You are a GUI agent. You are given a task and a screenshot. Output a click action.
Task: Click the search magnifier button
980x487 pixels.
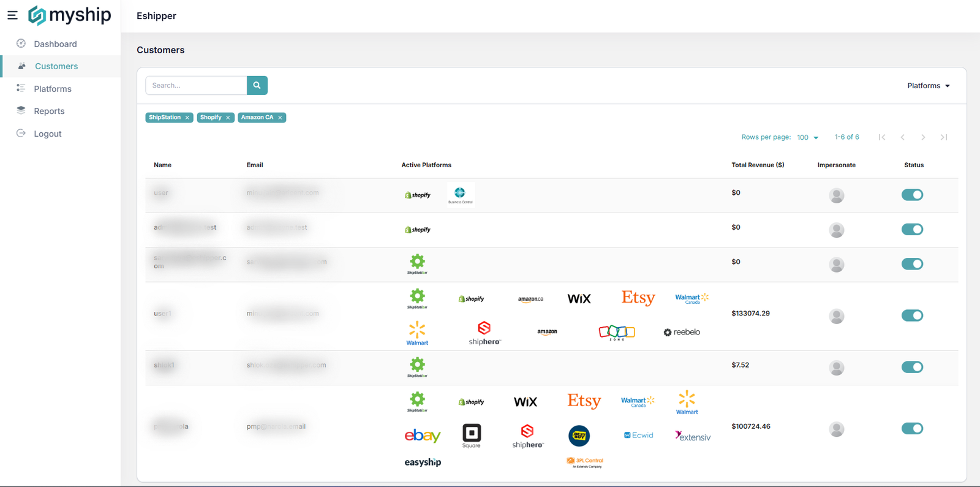pyautogui.click(x=257, y=85)
